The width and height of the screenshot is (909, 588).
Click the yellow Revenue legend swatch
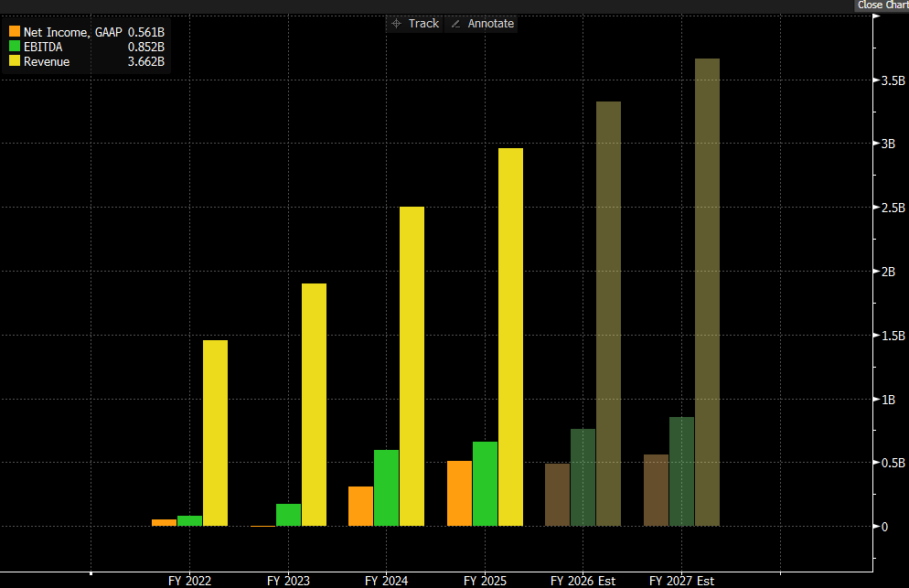click(x=15, y=61)
